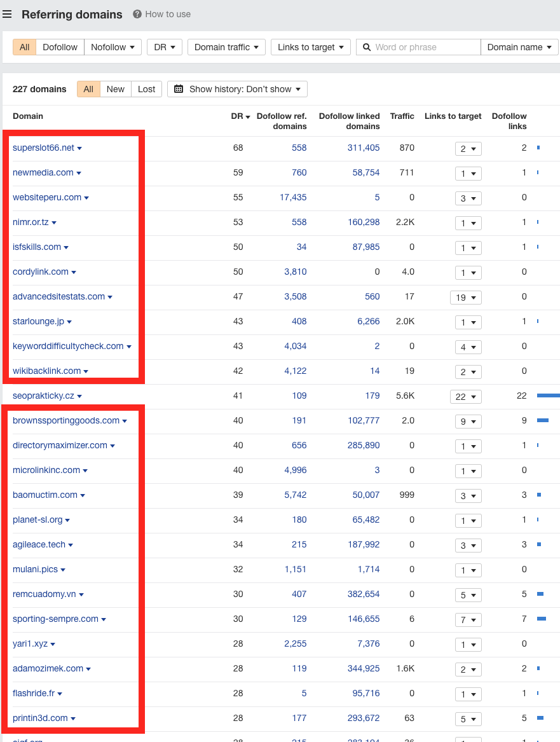Open the newmedia.com domain link
Viewport: 560px width, 742px height.
pyautogui.click(x=43, y=172)
